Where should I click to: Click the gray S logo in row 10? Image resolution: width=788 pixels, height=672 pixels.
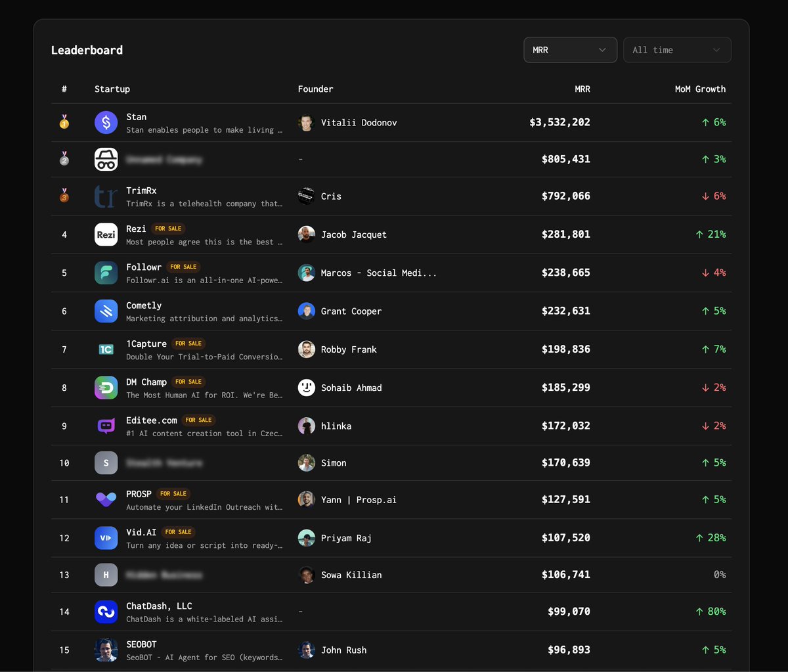[106, 463]
